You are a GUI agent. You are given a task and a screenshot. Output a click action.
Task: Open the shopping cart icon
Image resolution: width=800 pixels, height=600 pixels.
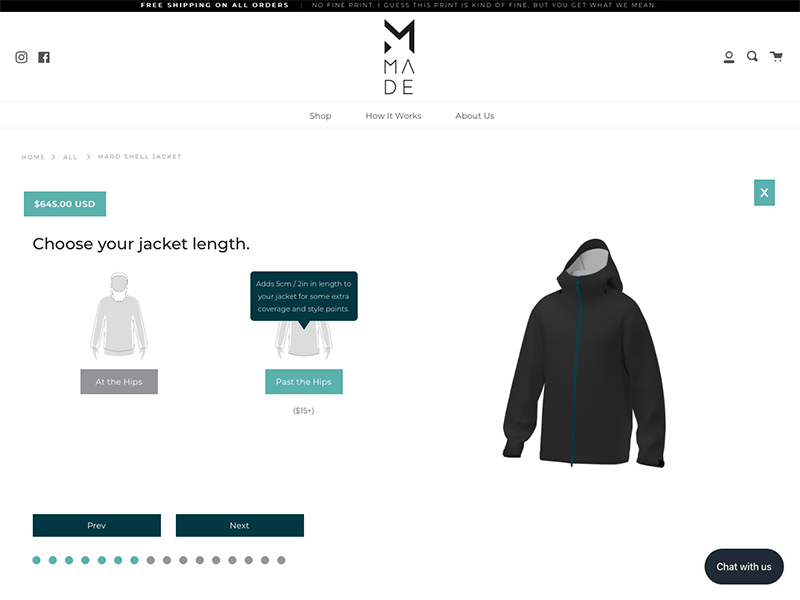(776, 56)
